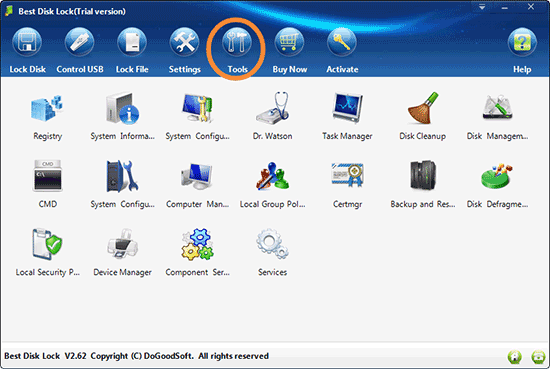Minimize the Best Disk Lock window
The image size is (550, 369).
[x=504, y=8]
